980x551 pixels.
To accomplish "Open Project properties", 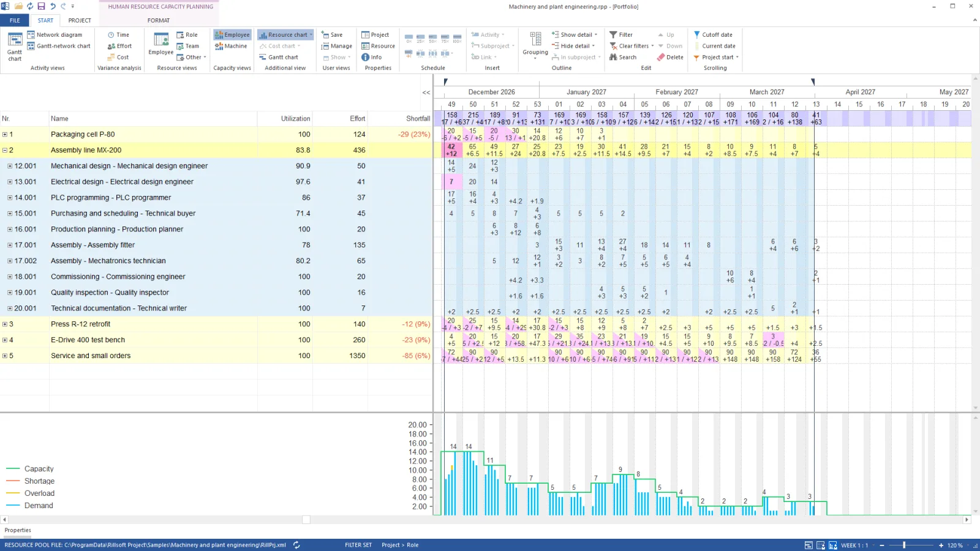I will (375, 35).
